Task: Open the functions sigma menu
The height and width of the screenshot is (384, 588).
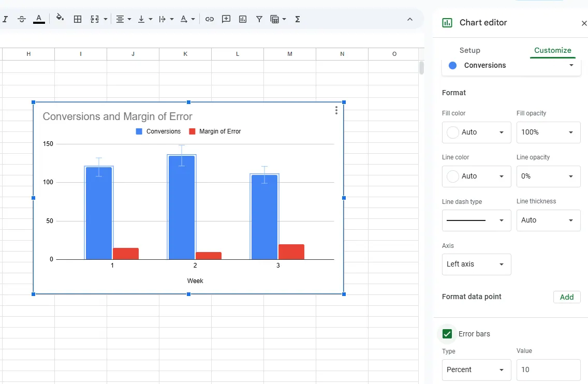Action: click(298, 19)
